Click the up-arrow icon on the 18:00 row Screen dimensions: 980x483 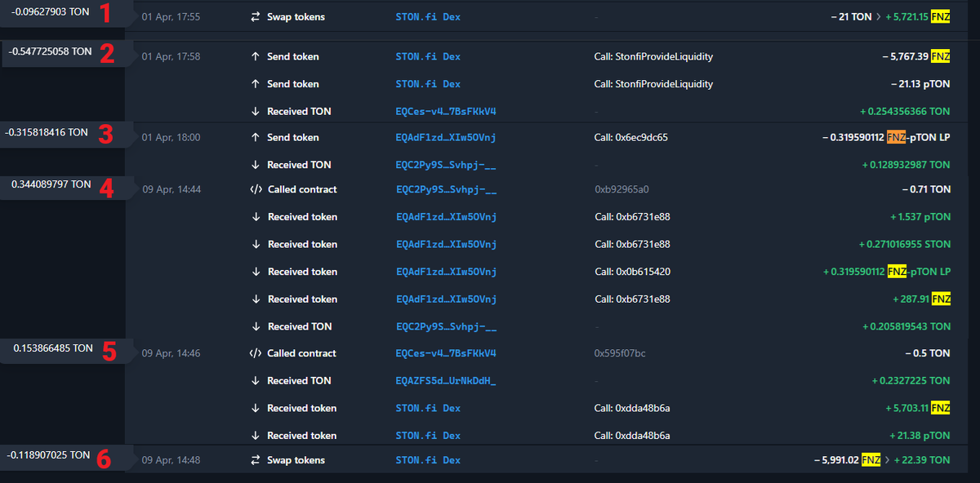point(256,137)
